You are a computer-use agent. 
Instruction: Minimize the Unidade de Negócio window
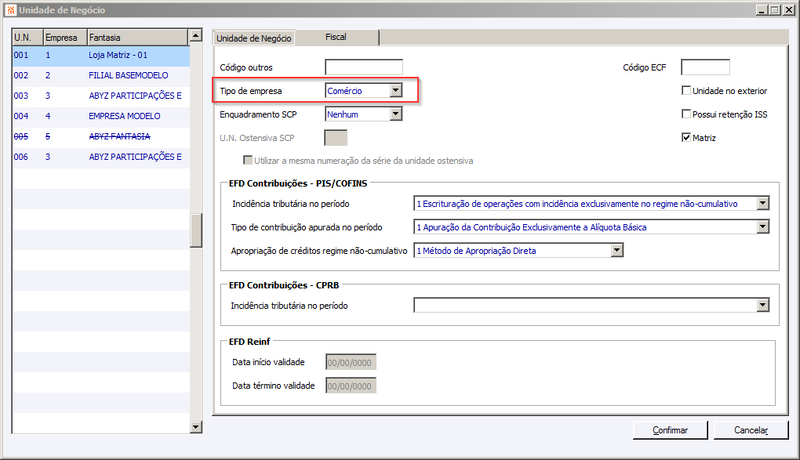(762, 10)
